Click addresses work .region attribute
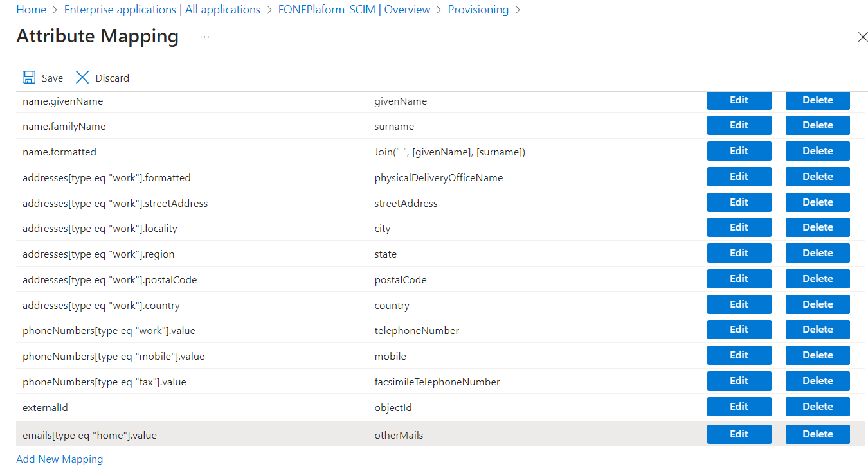 [98, 254]
